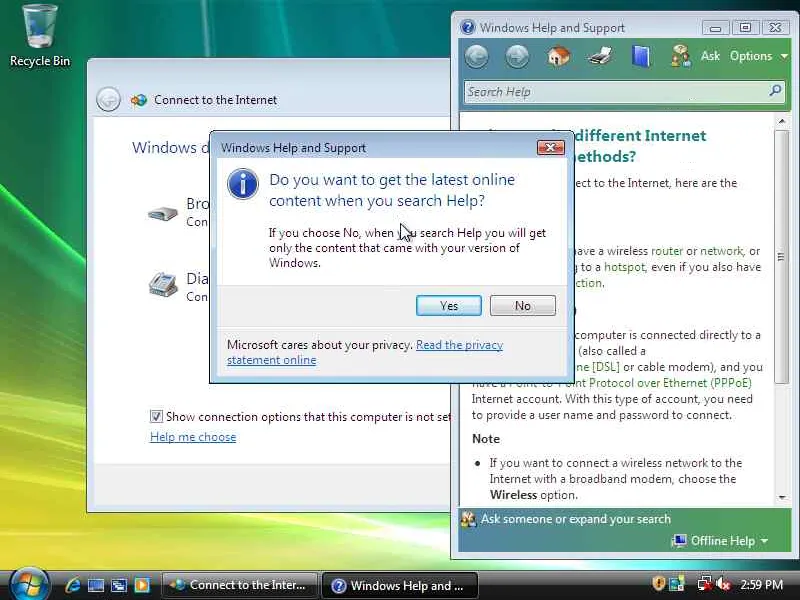Toggle Show connection options checkbox
This screenshot has width=800, height=600.
click(156, 416)
